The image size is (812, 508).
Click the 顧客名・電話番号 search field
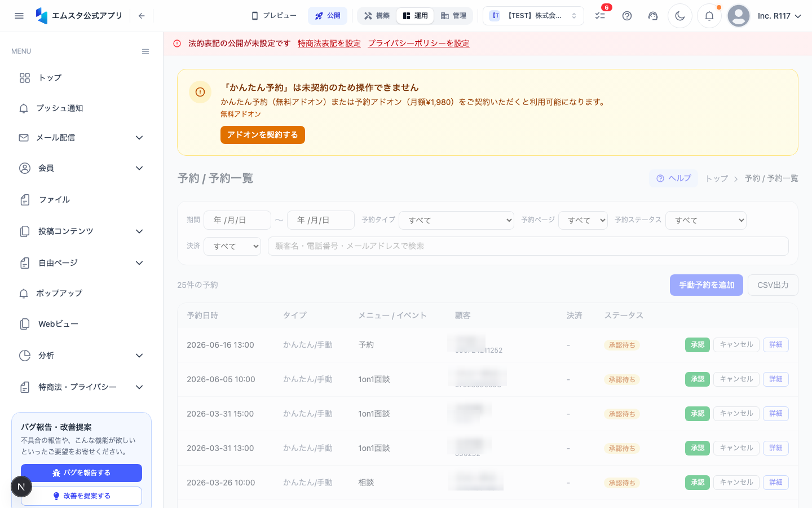coord(528,246)
